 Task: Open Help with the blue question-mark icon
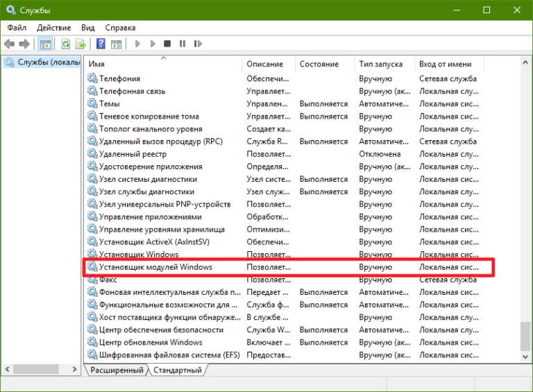click(101, 44)
